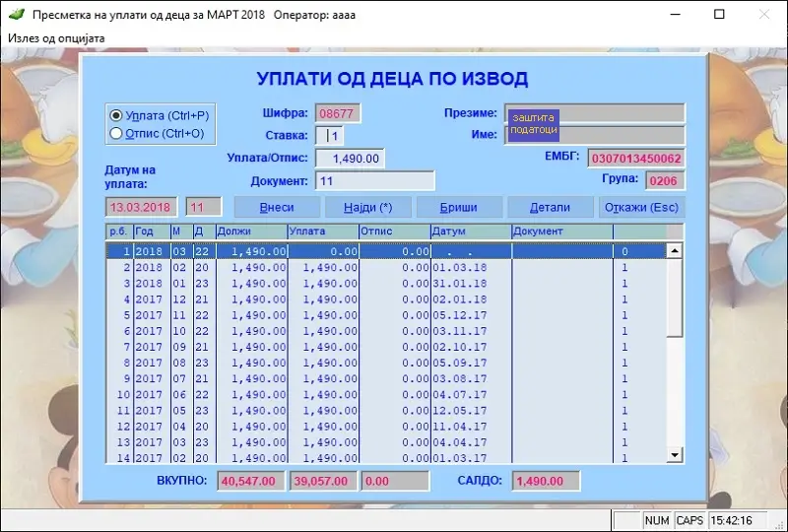Focus the Уплата/Отпис amount field
Screen dimensions: 788x532
coord(350,159)
